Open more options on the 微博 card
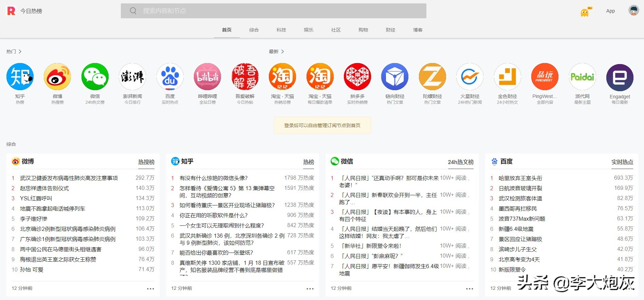Screen dimensions: 644x300 [x=150, y=289]
